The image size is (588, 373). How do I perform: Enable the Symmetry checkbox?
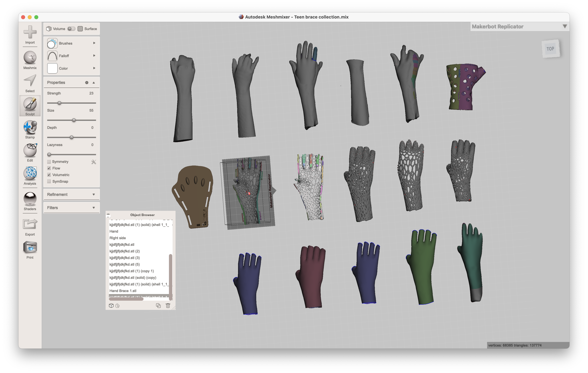pyautogui.click(x=49, y=162)
